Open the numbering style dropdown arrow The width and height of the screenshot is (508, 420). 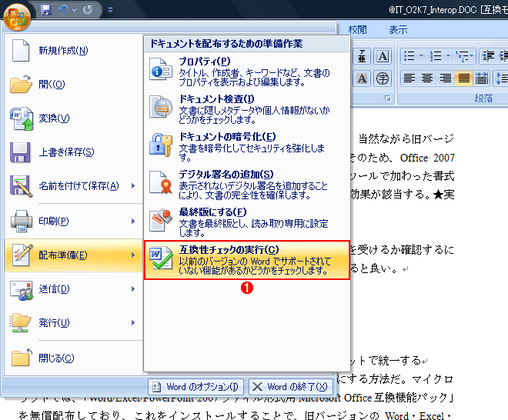[449, 55]
